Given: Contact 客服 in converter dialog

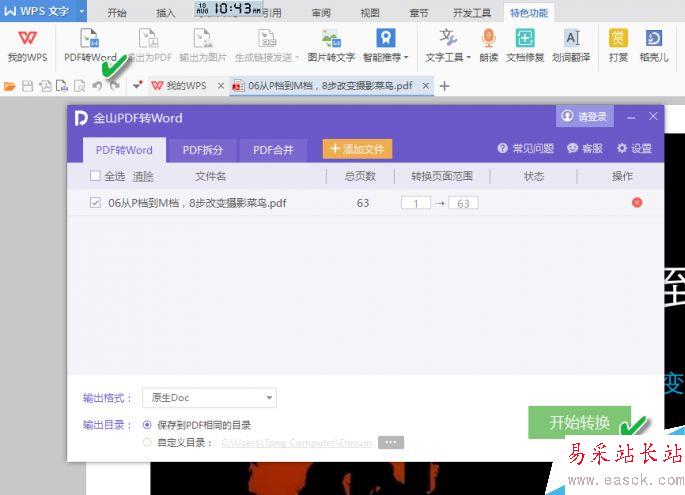Looking at the screenshot, I should click(x=585, y=149).
